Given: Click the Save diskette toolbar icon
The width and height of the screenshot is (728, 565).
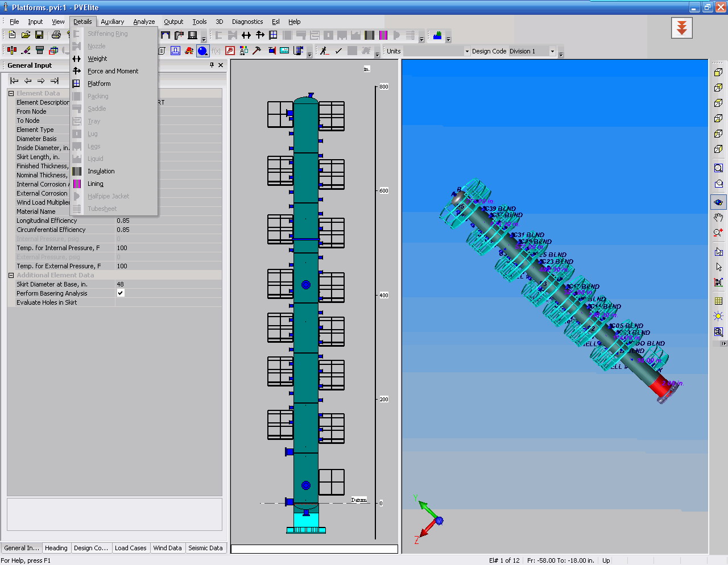Looking at the screenshot, I should [x=39, y=35].
